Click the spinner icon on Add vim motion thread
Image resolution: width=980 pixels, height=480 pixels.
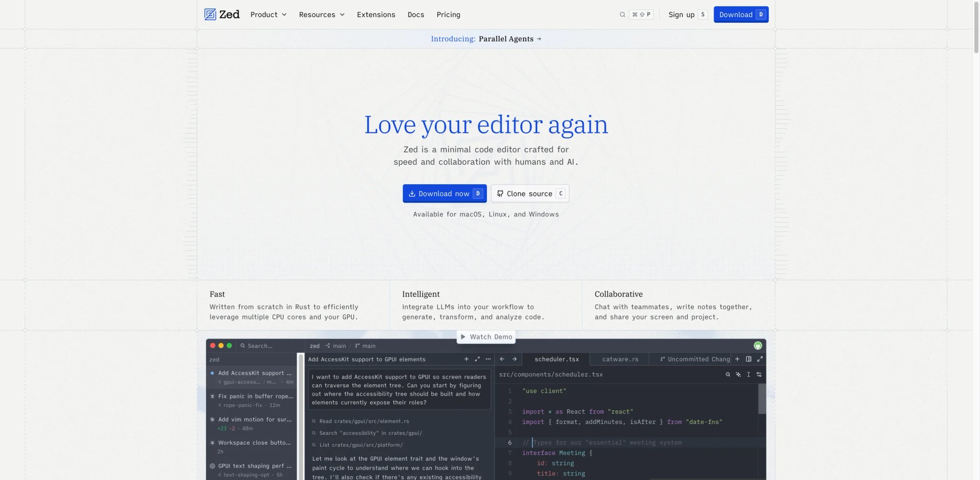[x=212, y=419]
